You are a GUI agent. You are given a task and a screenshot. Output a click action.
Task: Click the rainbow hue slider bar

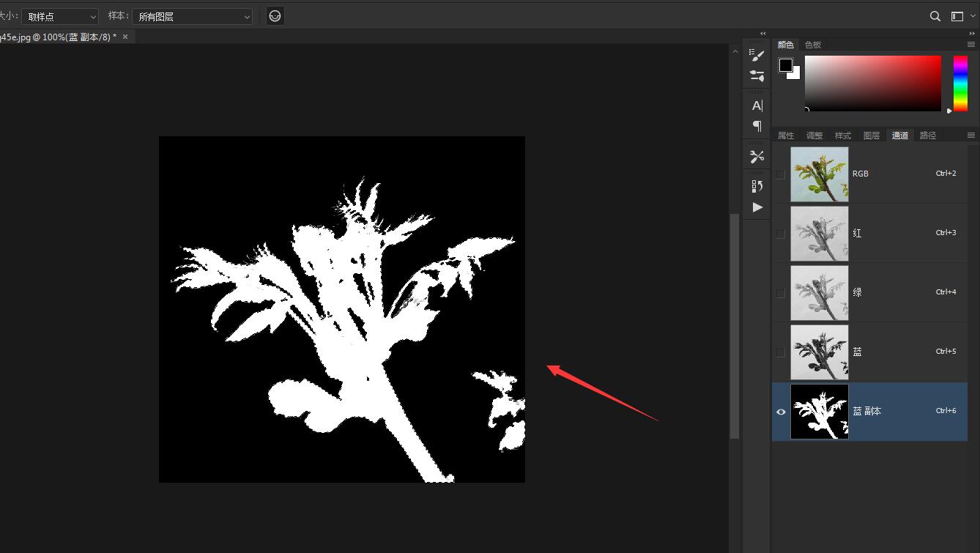[x=960, y=83]
